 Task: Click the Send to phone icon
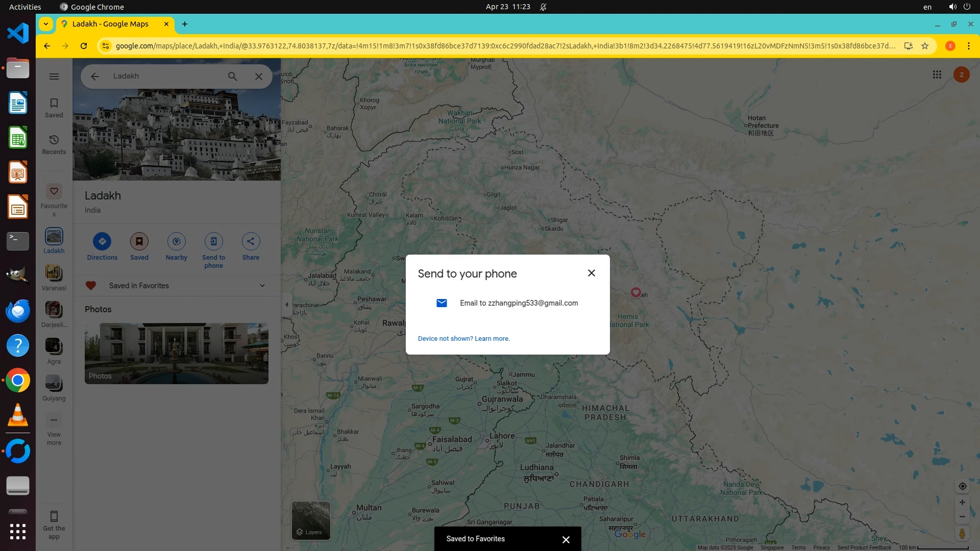[x=213, y=241]
